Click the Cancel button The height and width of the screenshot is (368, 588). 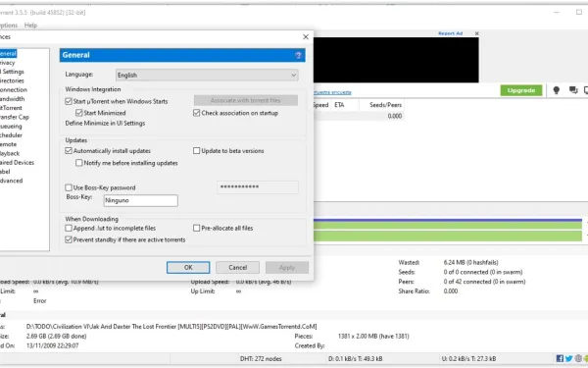click(x=238, y=267)
